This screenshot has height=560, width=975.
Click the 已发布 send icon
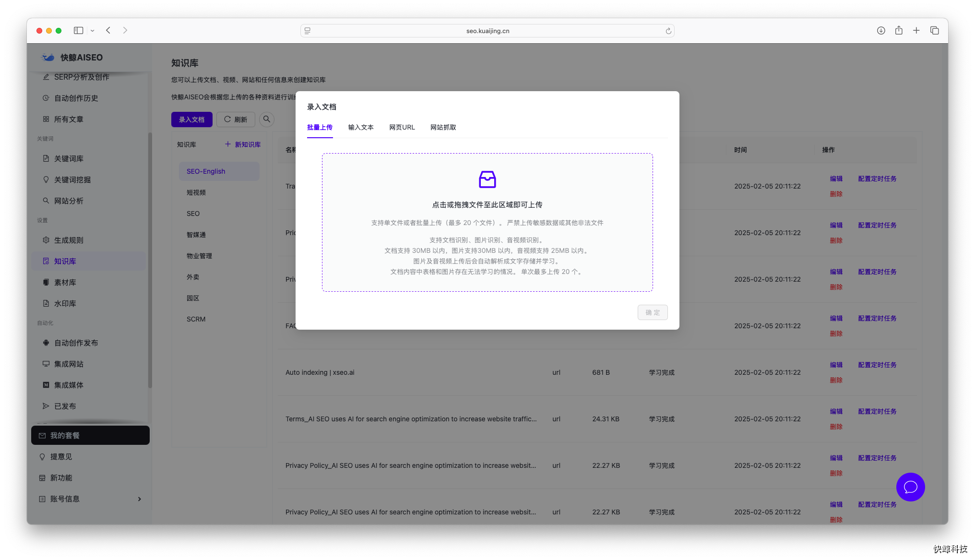46,406
